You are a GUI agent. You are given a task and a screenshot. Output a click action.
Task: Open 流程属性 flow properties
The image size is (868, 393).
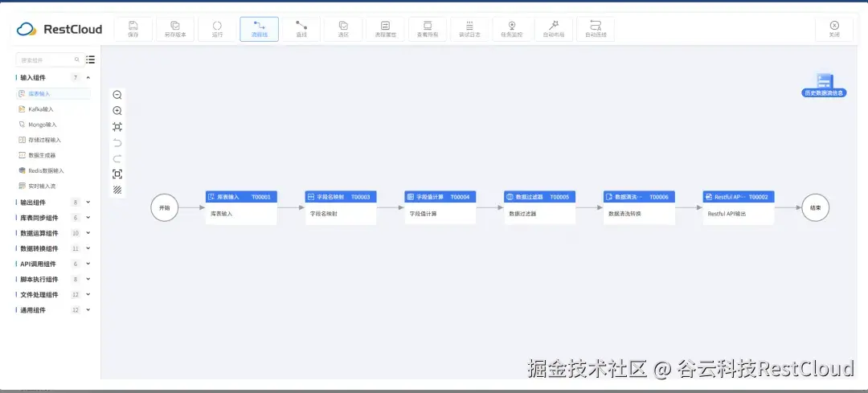click(385, 29)
